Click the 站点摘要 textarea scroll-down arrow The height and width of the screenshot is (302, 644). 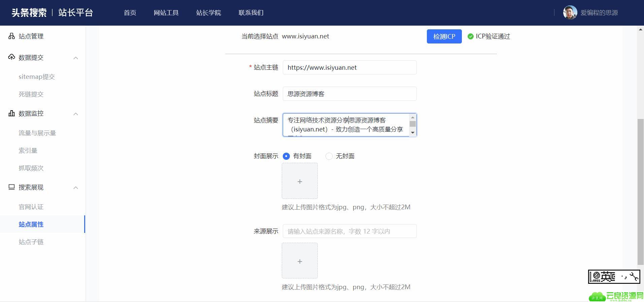[413, 132]
